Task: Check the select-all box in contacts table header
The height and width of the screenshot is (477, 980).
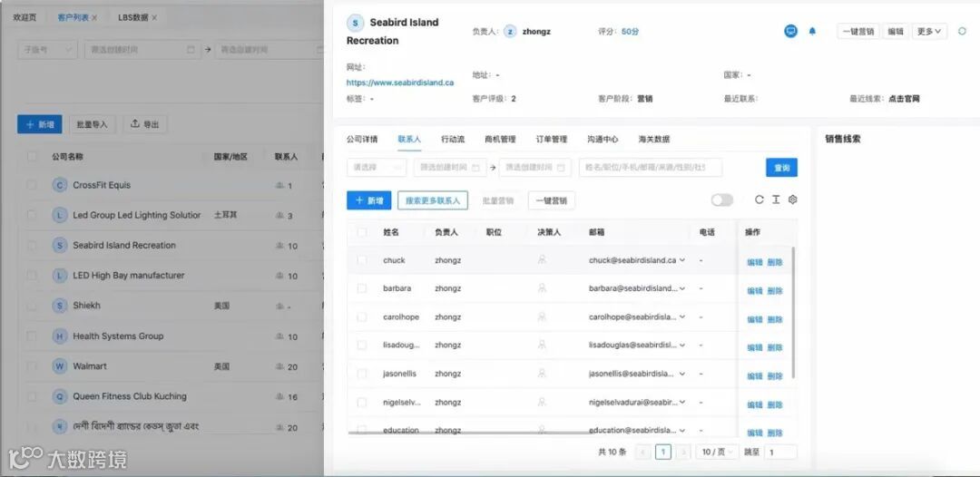Action: (x=362, y=232)
